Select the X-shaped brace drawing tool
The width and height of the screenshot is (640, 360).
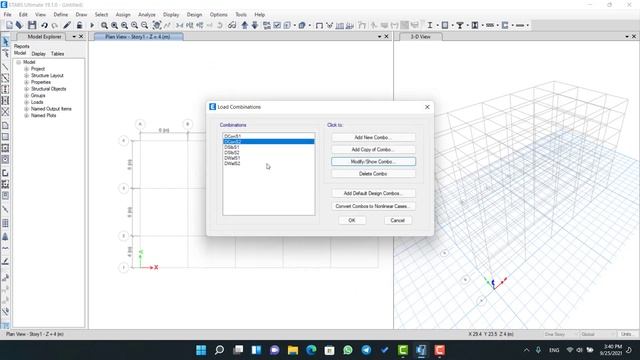click(x=5, y=111)
